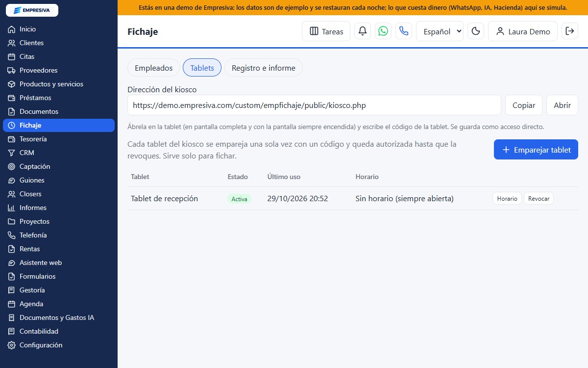Viewport: 588px width, 368px height.
Task: Click the Emparejar tablet button
Action: click(x=536, y=150)
